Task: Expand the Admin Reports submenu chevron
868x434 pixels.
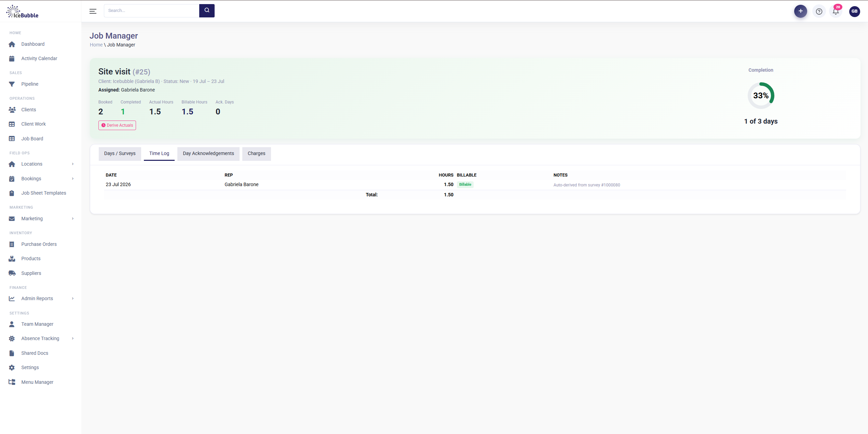Action: [73, 298]
